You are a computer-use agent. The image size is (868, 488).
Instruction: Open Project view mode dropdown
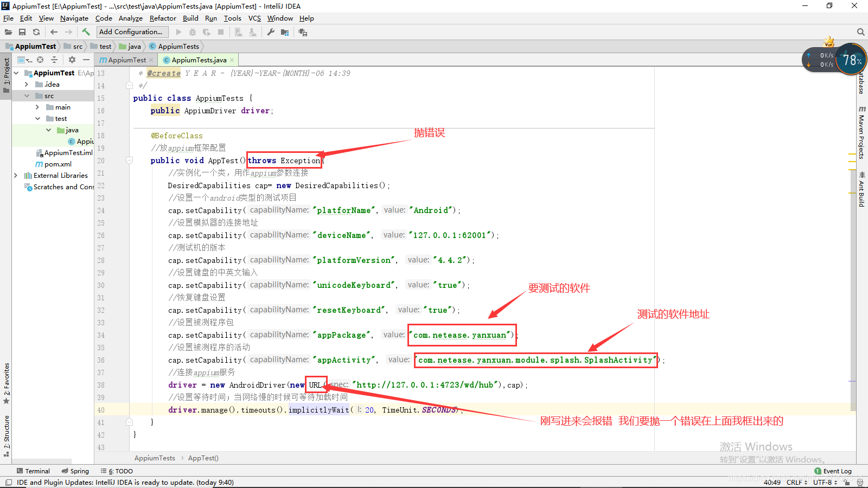[25, 60]
